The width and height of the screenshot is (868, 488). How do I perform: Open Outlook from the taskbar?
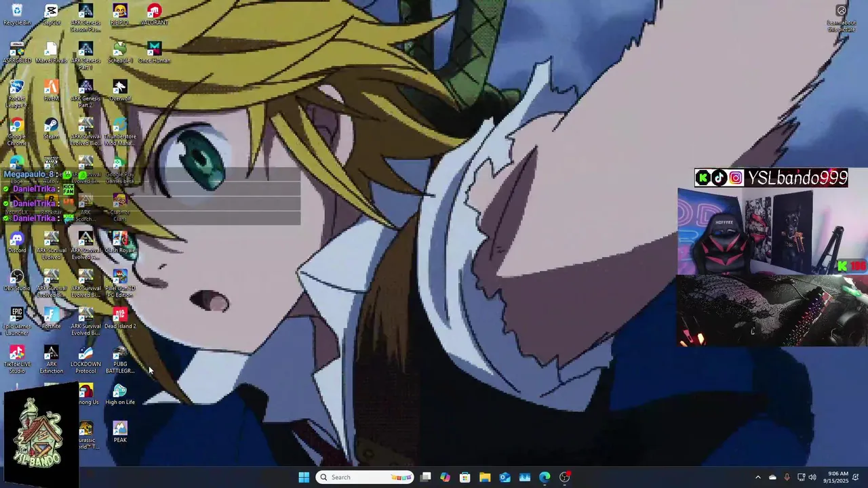click(x=505, y=477)
